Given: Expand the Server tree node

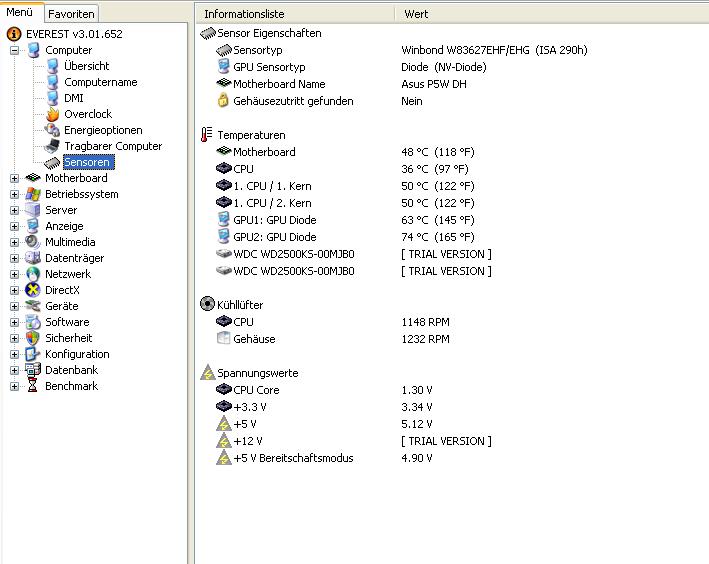Looking at the screenshot, I should pos(14,210).
